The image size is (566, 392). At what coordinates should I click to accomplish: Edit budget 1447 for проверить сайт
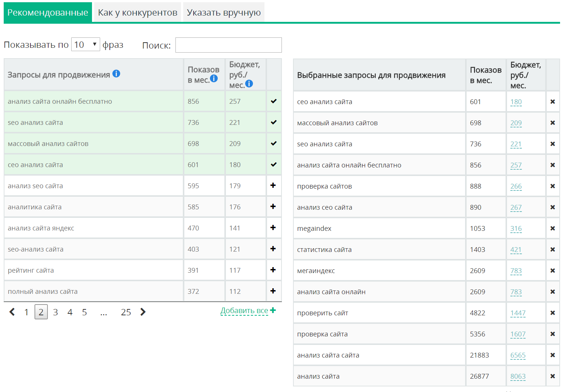[518, 313]
